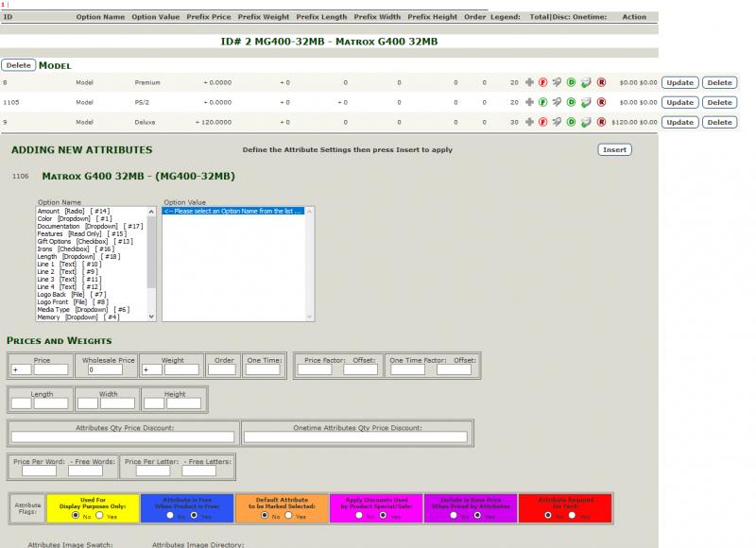This screenshot has height=548, width=756.
Task: Update the Premium attribute row
Action: (679, 82)
